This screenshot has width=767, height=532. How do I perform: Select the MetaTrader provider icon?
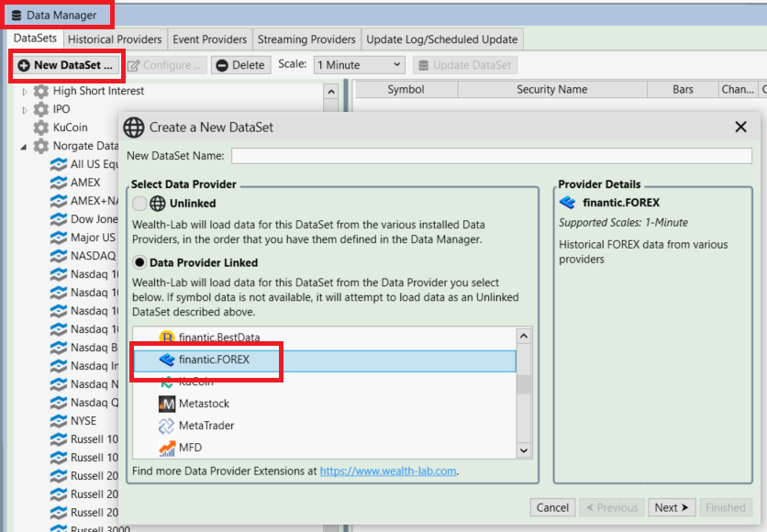pos(167,426)
